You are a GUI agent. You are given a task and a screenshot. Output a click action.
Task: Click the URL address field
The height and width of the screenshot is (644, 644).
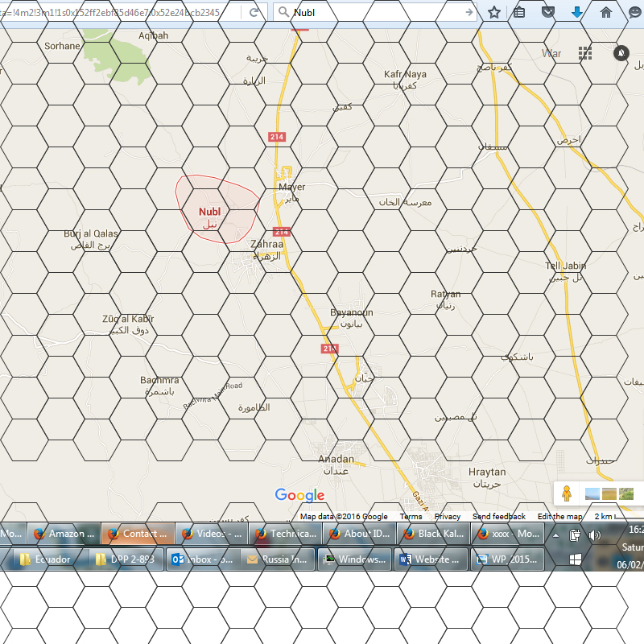(119, 13)
